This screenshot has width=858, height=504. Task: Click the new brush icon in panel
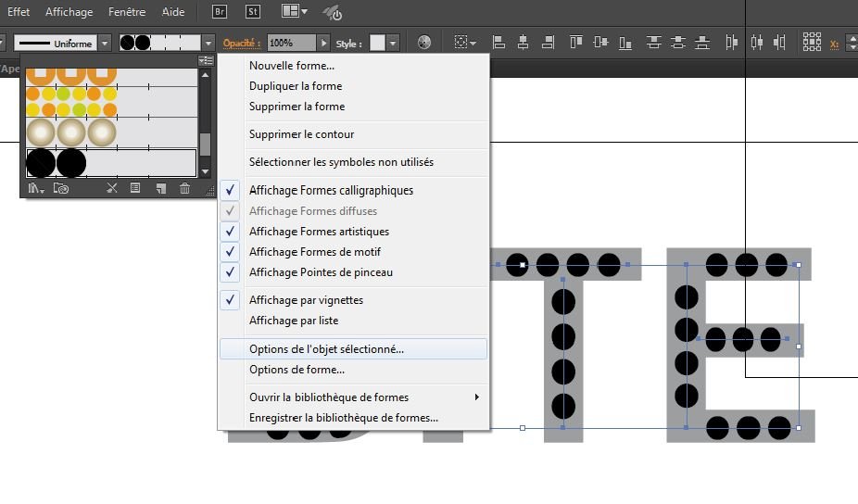(x=160, y=188)
